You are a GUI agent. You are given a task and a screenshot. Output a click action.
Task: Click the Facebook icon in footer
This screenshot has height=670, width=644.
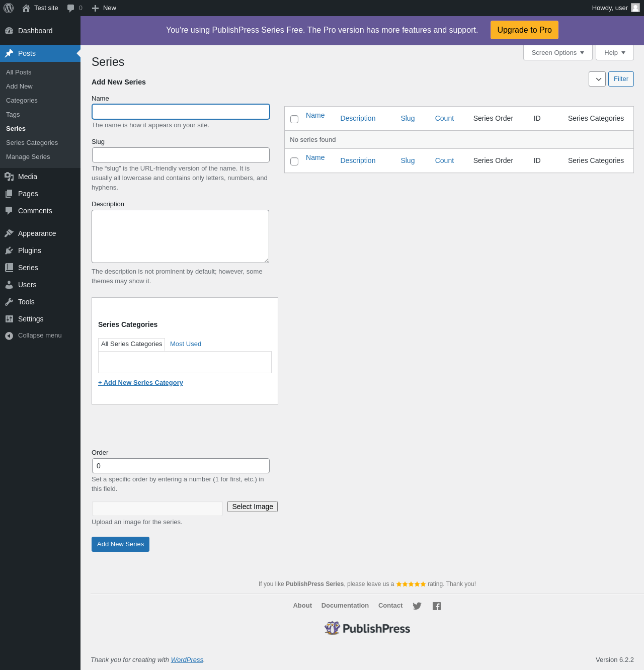437,606
